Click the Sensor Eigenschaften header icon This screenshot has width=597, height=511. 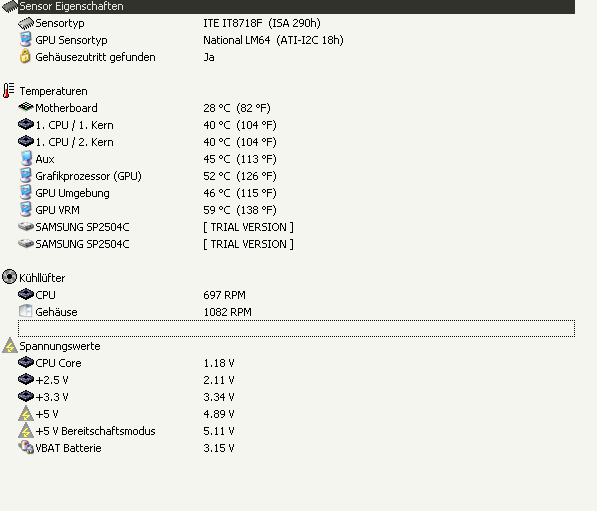coord(10,6)
